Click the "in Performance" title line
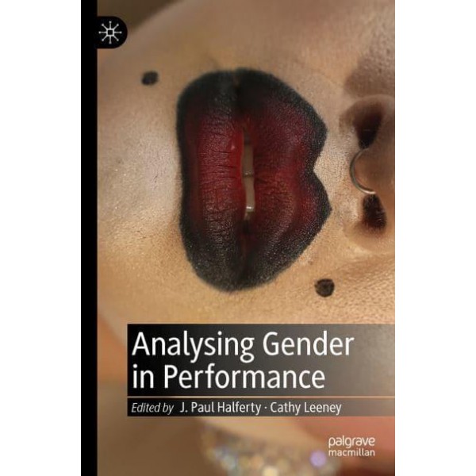This screenshot has height=476, width=476. coord(228,378)
